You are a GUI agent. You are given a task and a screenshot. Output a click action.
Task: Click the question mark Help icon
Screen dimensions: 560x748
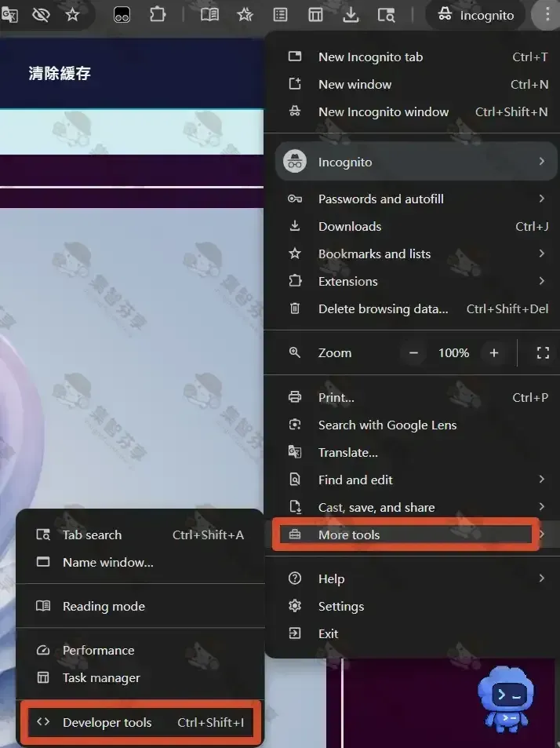pyautogui.click(x=295, y=578)
